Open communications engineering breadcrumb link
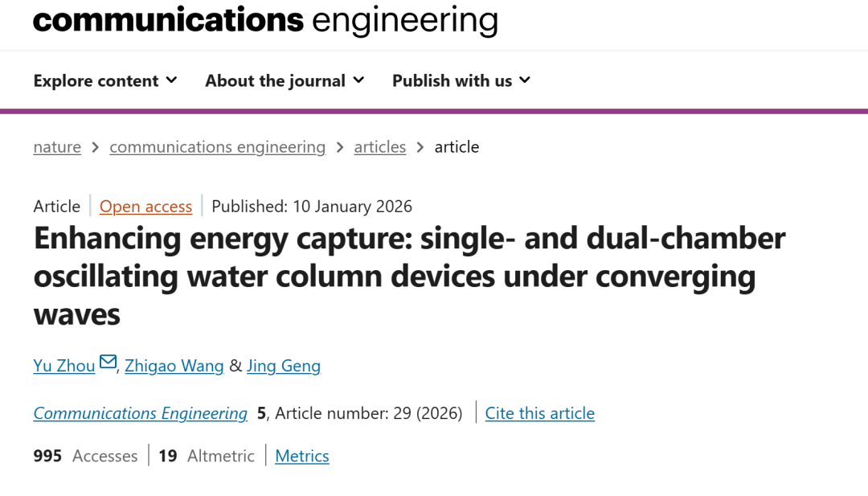Viewport: 868px width, 496px height. click(217, 147)
